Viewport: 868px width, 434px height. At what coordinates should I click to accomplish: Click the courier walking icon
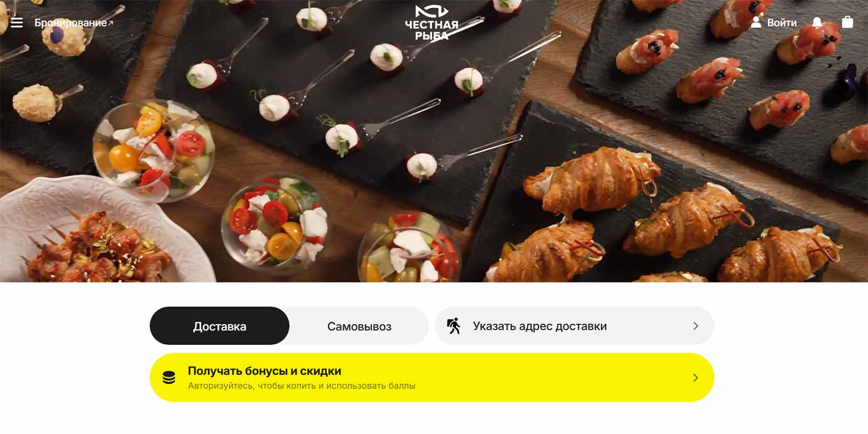click(x=453, y=326)
